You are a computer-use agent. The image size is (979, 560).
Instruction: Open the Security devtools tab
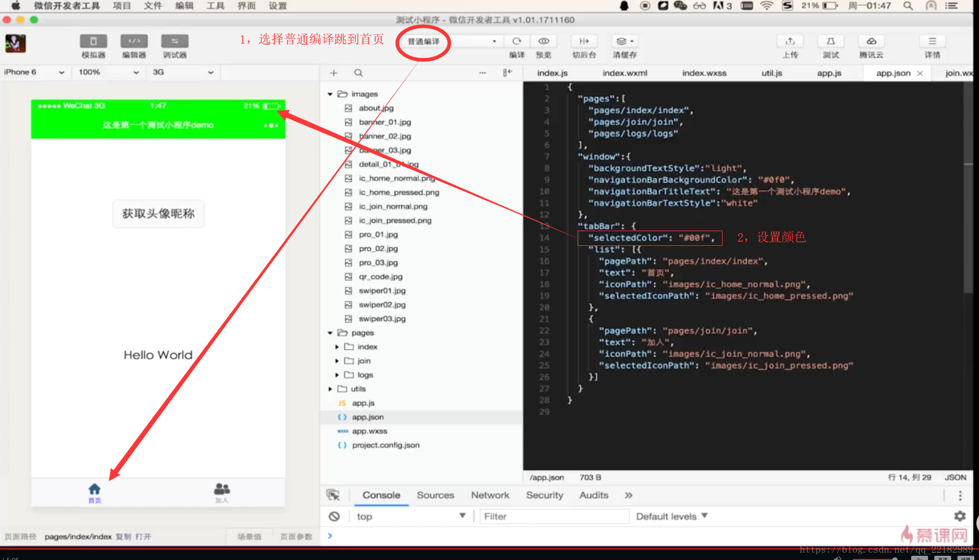[x=544, y=495]
